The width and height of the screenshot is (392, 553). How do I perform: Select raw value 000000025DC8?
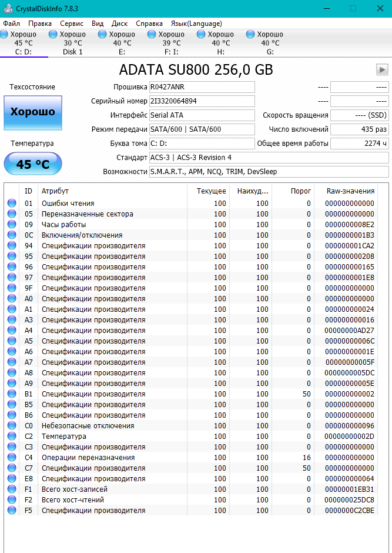tap(349, 499)
